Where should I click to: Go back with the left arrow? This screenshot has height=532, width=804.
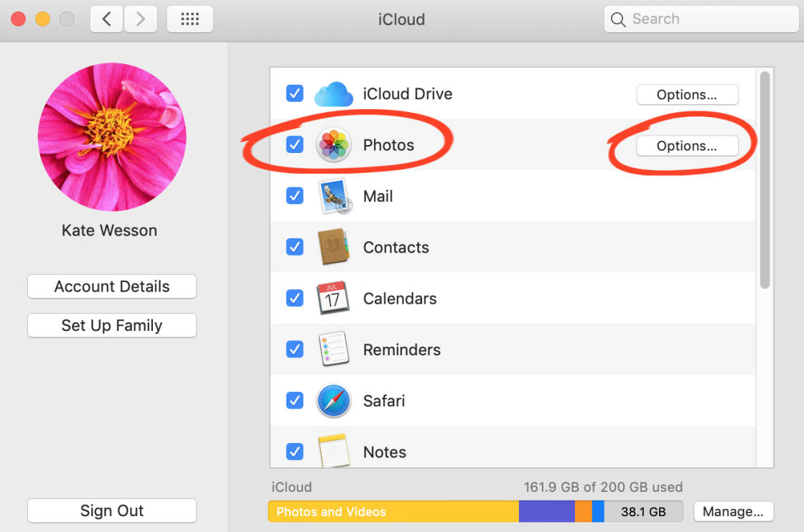tap(107, 19)
